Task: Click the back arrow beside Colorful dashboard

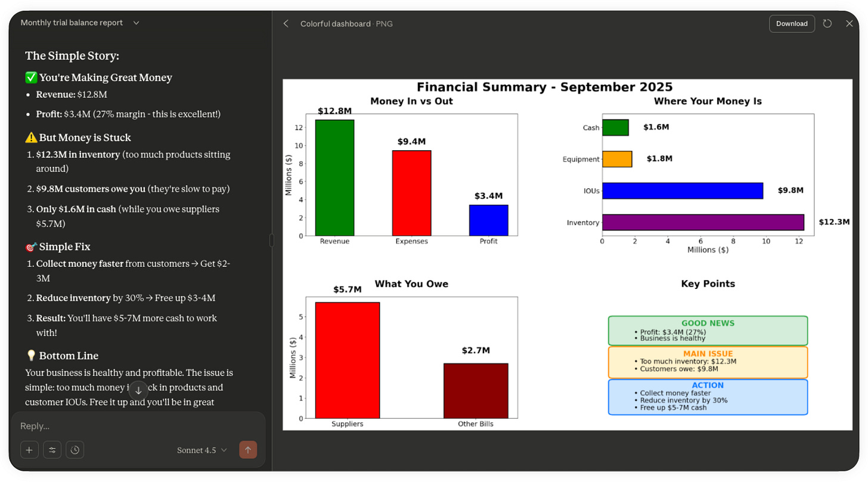Action: (286, 24)
